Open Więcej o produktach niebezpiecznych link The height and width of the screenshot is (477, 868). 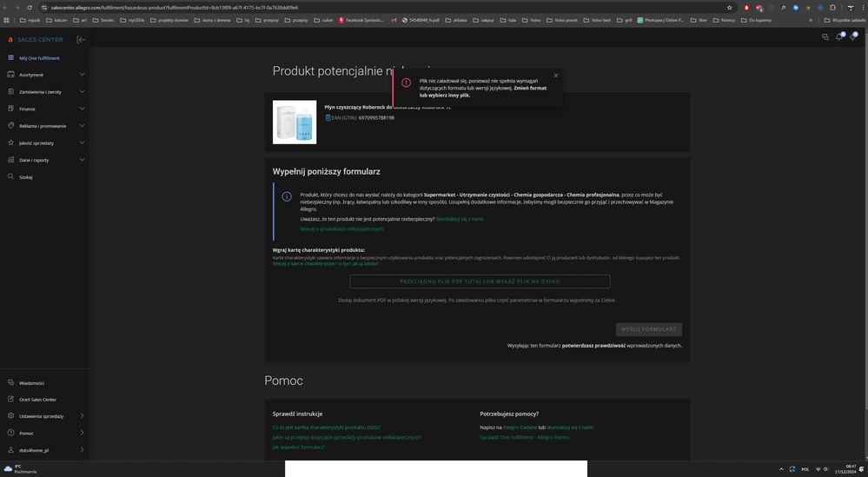[341, 229]
